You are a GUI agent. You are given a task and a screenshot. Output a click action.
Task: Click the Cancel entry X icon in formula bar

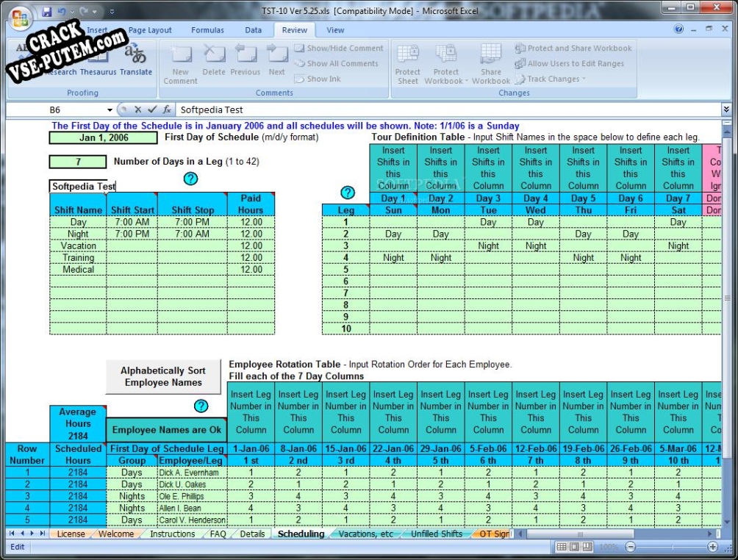[x=138, y=110]
